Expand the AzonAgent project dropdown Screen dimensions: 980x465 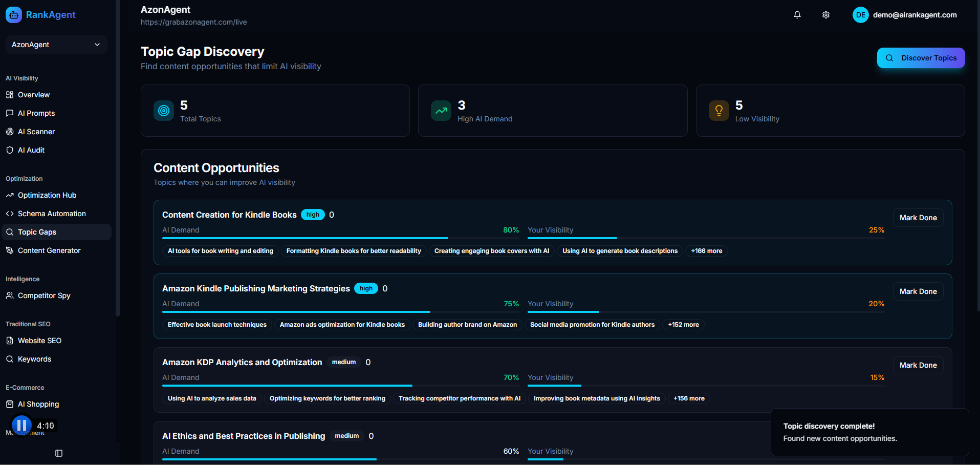point(56,45)
